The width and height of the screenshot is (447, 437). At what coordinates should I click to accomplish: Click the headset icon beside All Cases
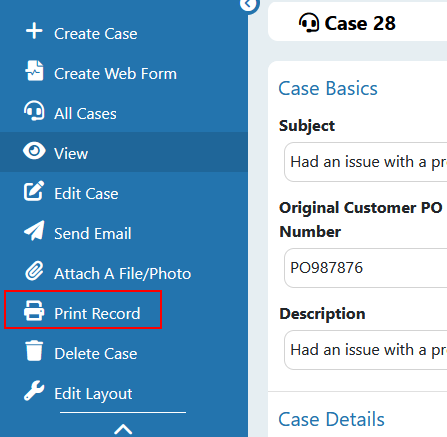pyautogui.click(x=34, y=111)
